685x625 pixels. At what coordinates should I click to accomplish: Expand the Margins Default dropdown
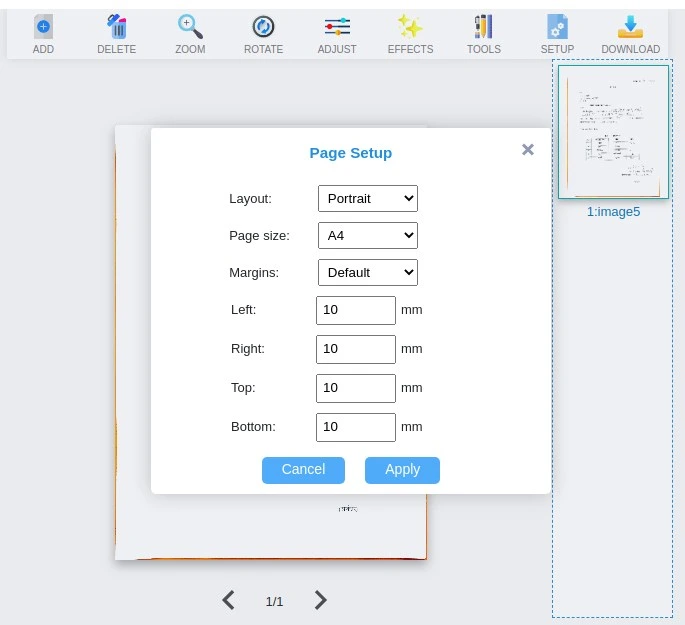click(367, 272)
